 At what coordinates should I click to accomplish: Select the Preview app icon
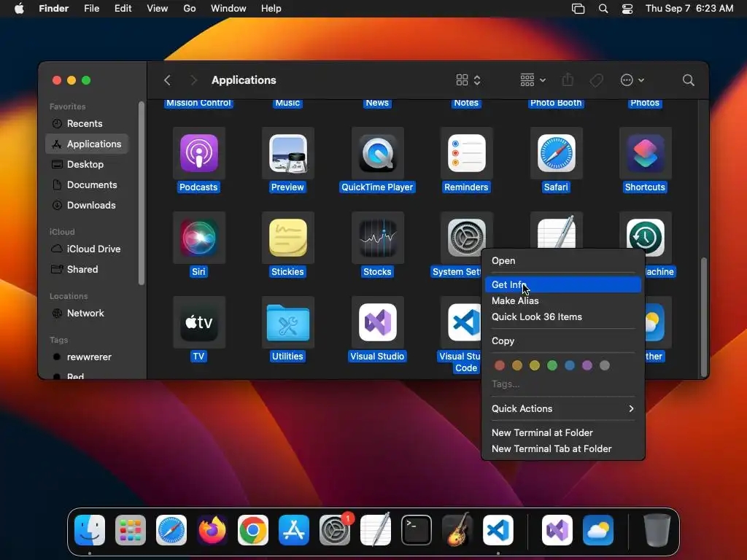pos(287,153)
